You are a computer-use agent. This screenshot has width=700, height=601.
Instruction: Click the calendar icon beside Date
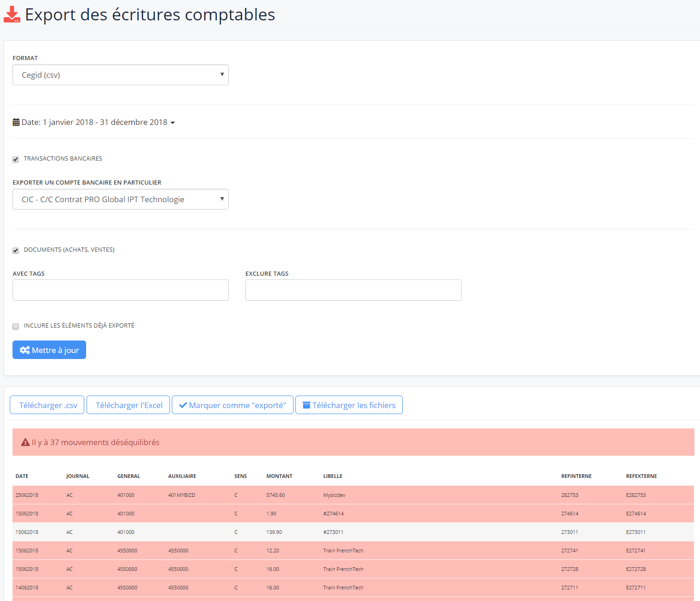point(16,122)
